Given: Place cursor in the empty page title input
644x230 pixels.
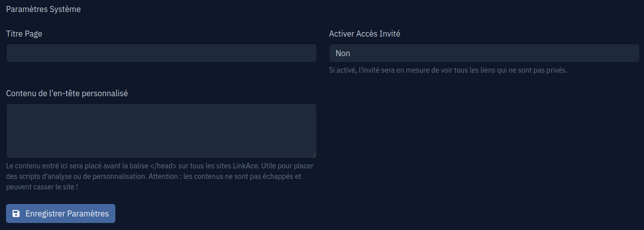Looking at the screenshot, I should (x=162, y=53).
